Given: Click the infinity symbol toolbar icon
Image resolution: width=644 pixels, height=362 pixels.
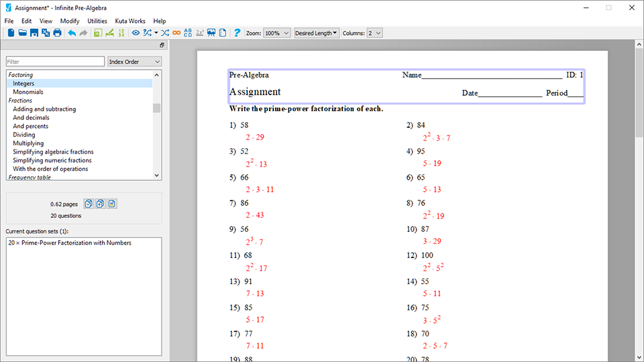Looking at the screenshot, I should [x=176, y=33].
